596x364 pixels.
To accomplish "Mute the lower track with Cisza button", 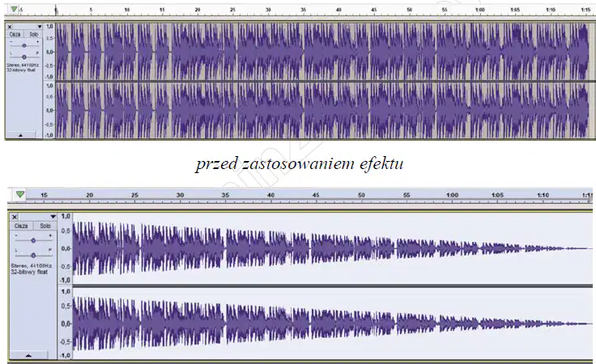I will coord(21,226).
